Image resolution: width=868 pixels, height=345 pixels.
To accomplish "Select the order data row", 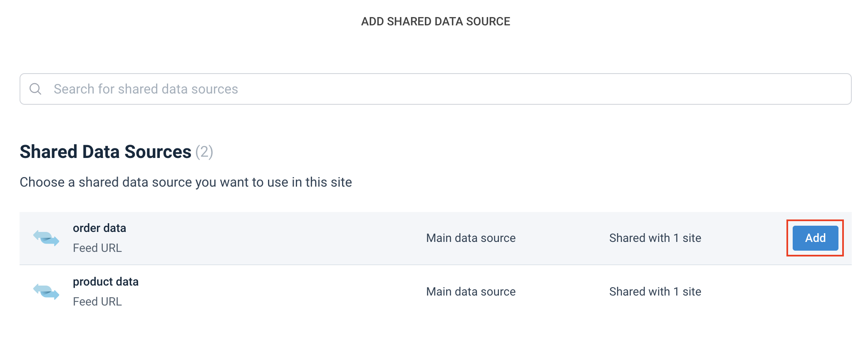I will (x=291, y=238).
